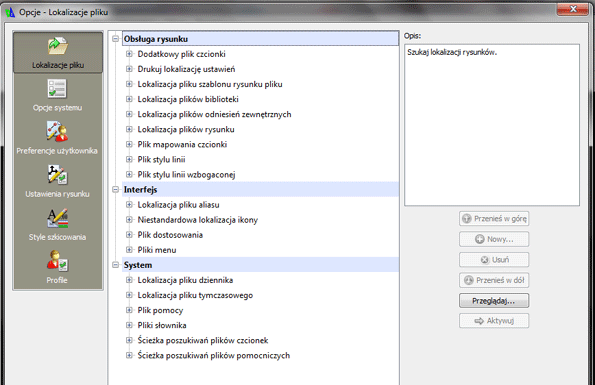
Task: Expand Lokalizacja plików biblioteki node
Action: click(x=129, y=99)
